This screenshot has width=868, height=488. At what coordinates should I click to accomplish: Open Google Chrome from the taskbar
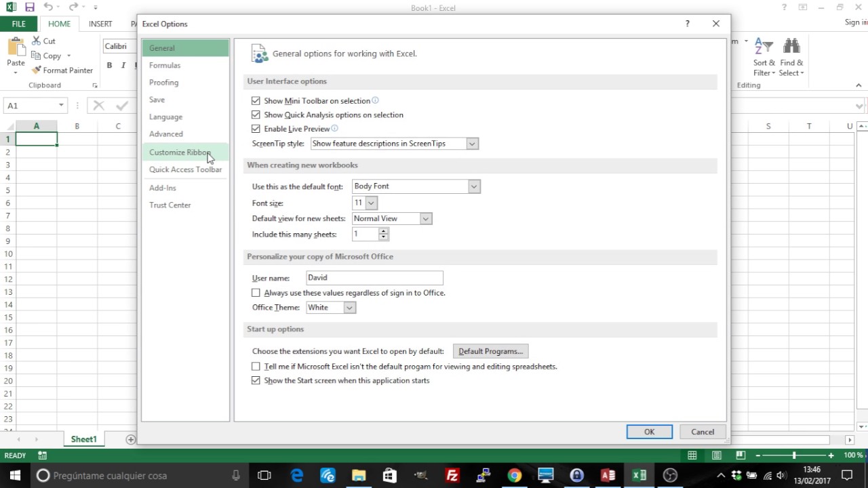coord(515,475)
